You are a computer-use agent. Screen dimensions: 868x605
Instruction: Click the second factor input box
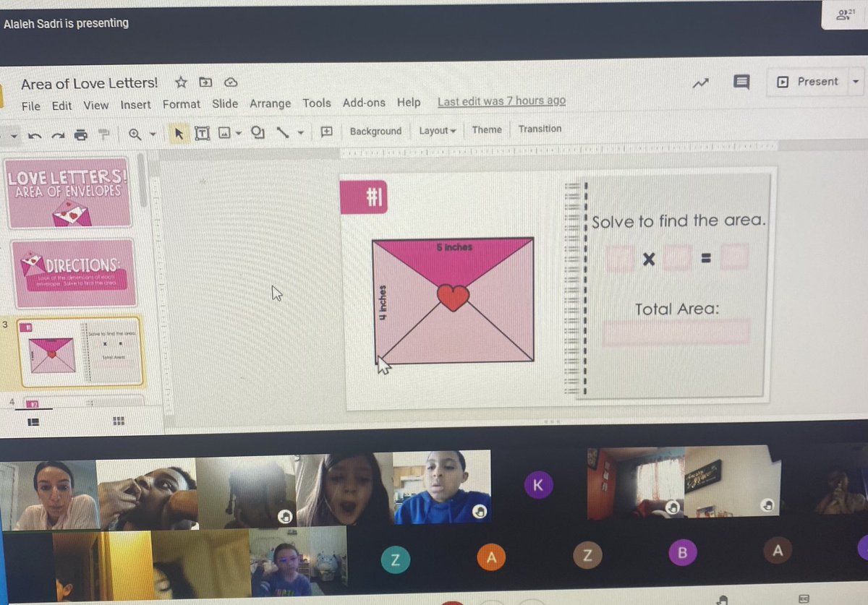pos(677,257)
